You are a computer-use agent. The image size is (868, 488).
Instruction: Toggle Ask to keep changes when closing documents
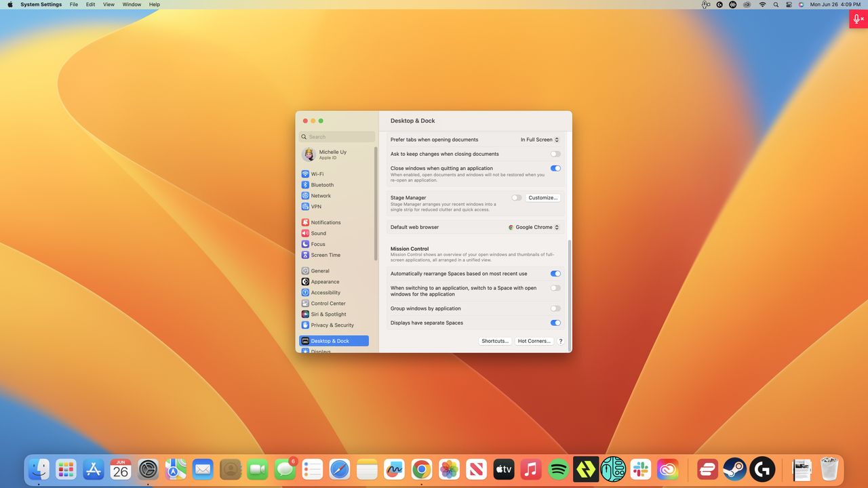(x=555, y=154)
